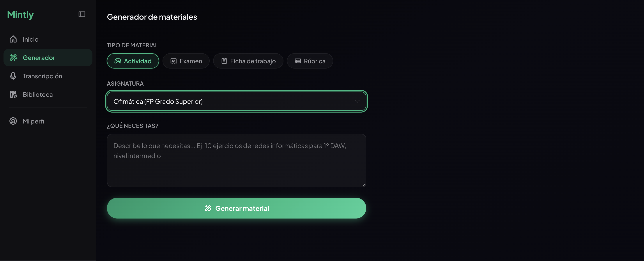Navigate to Inicio in the sidebar
This screenshot has width=644, height=261.
pos(30,39)
